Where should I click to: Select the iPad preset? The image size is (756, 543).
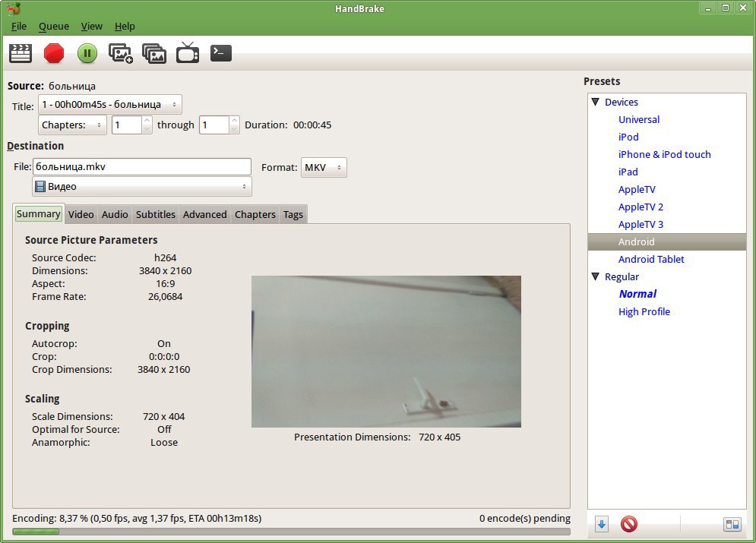pos(628,172)
